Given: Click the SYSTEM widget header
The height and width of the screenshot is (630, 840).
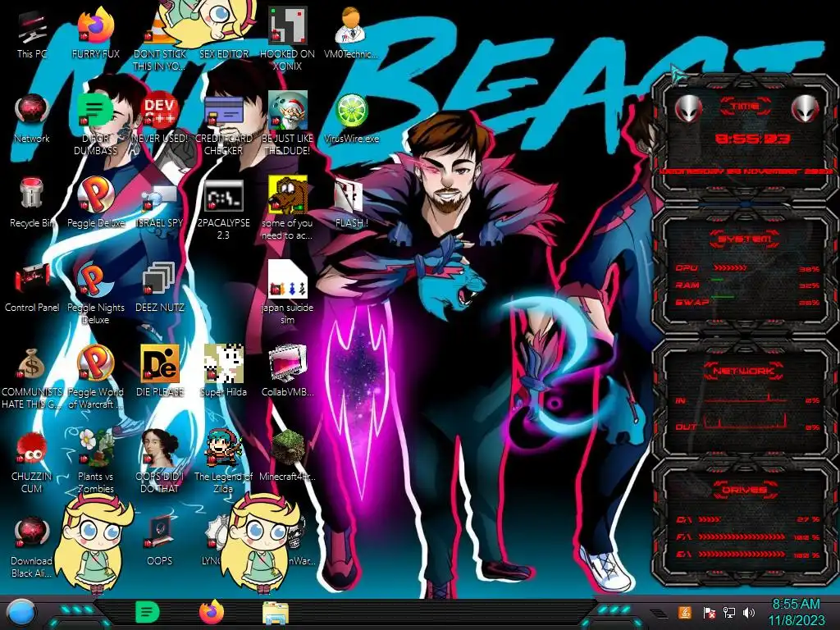Looking at the screenshot, I should [x=743, y=239].
